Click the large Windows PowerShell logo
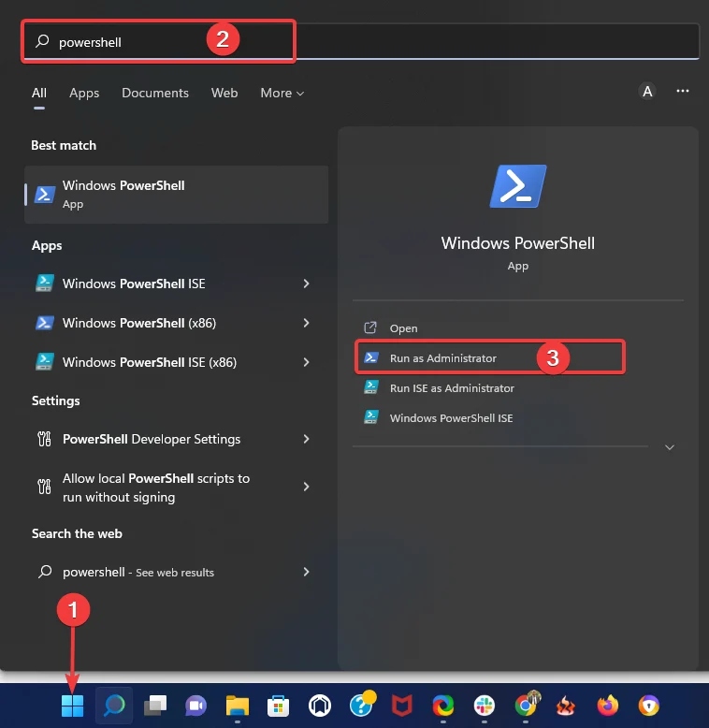The width and height of the screenshot is (709, 728). pyautogui.click(x=518, y=186)
